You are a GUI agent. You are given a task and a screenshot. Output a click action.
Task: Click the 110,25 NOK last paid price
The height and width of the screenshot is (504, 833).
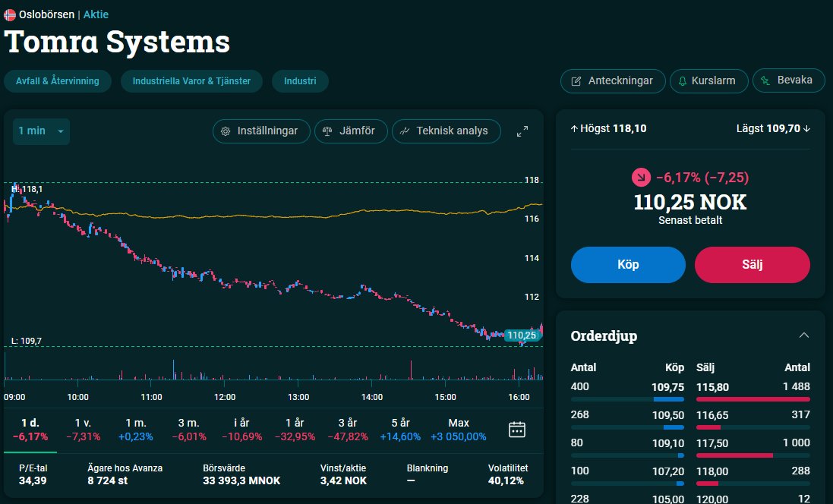[690, 203]
